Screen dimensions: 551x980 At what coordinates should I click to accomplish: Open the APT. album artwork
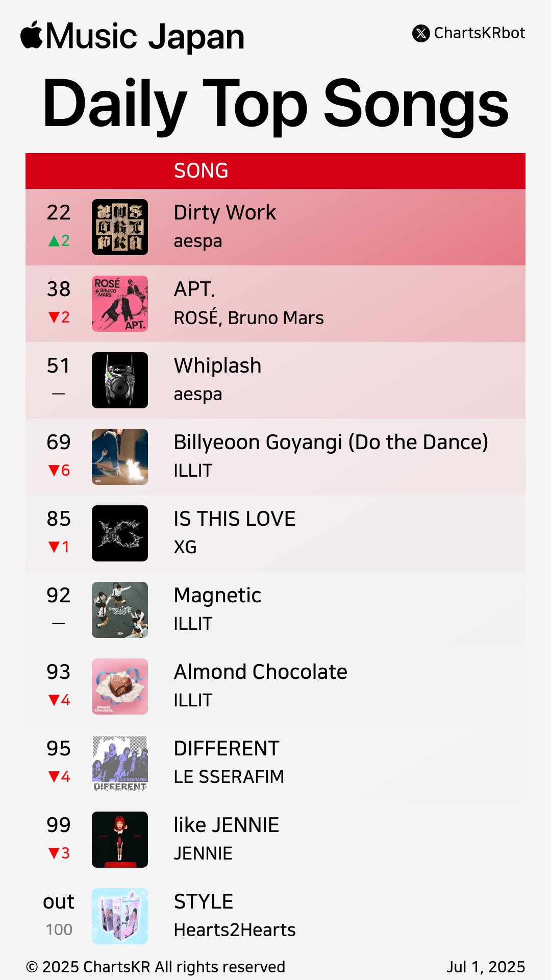[x=120, y=304]
